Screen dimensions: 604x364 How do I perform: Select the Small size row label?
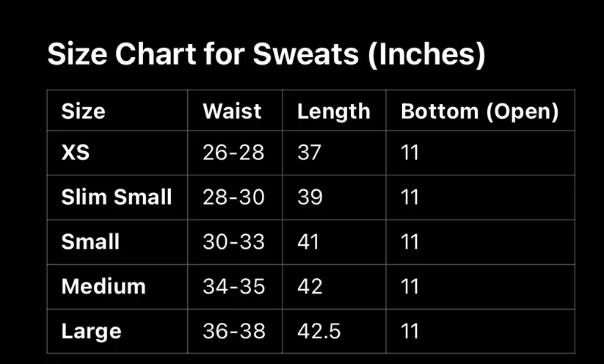point(90,241)
